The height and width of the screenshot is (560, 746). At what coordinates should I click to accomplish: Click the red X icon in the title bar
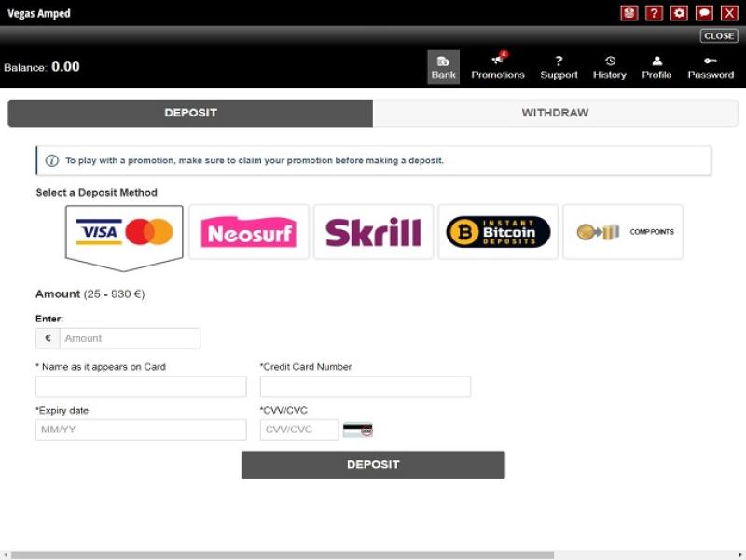coord(729,13)
